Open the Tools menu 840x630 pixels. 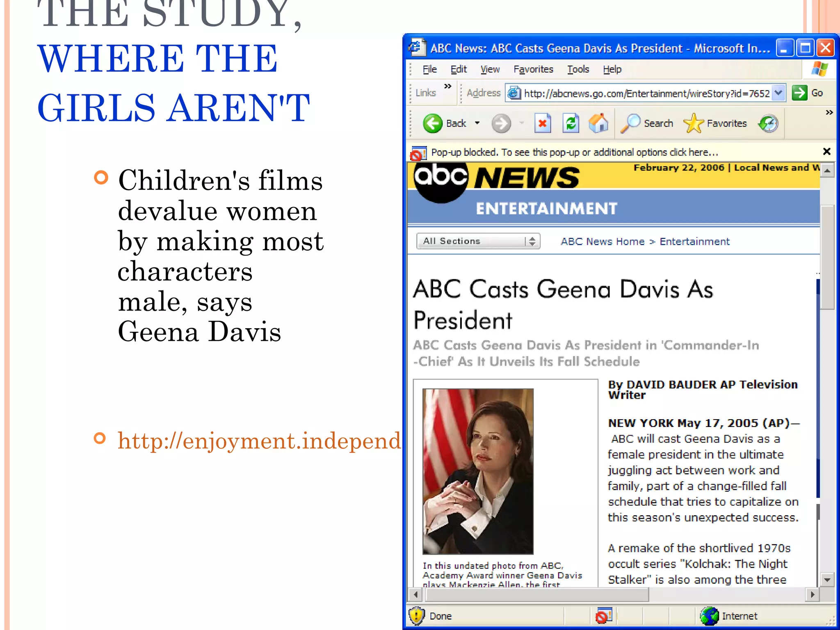pos(578,69)
